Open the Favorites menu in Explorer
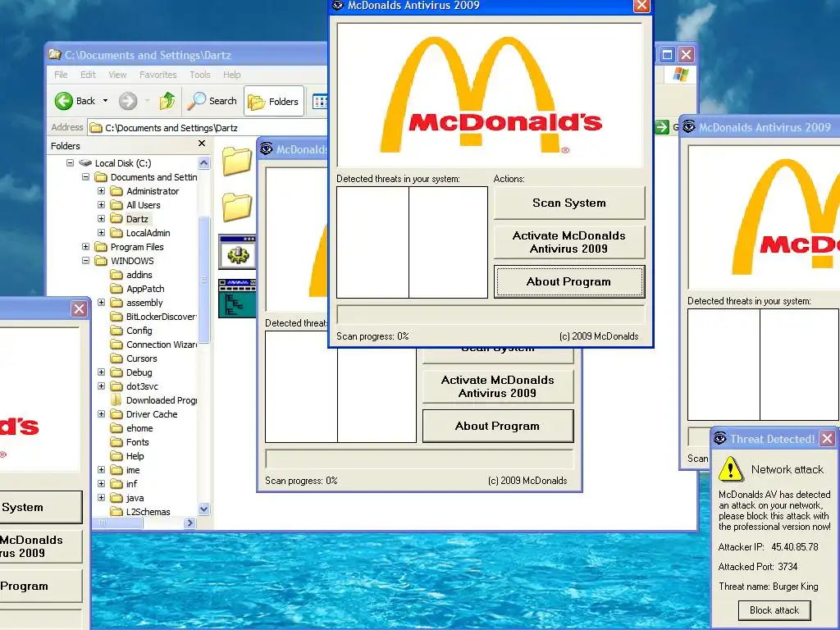The image size is (840, 630). [158, 75]
